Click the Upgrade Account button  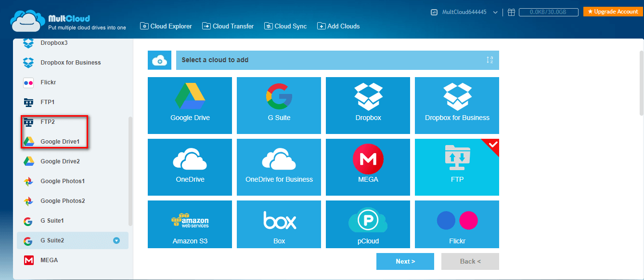click(613, 12)
